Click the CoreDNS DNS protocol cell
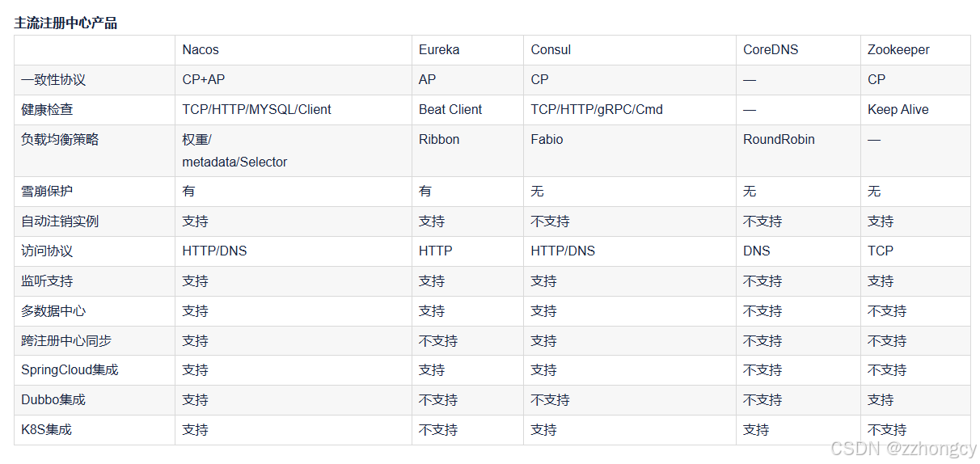This screenshot has width=980, height=464. [757, 251]
